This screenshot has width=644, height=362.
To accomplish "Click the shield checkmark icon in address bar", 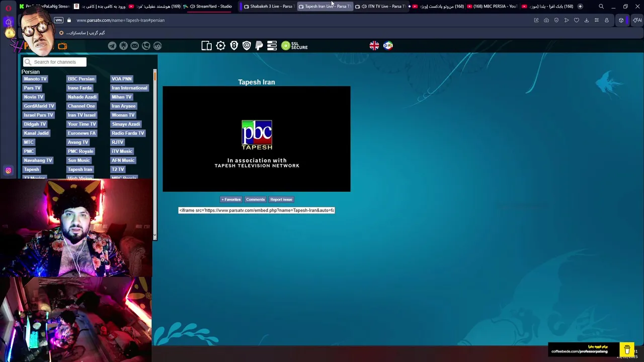I will [556, 20].
